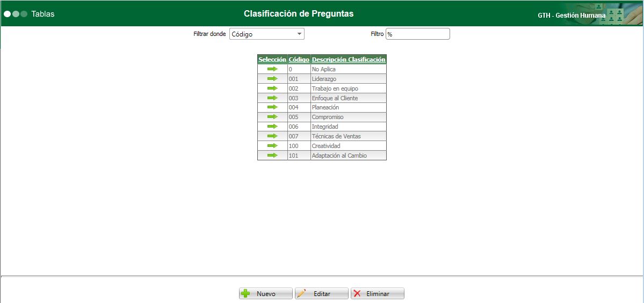
Task: Click the Eliminar button
Action: click(x=378, y=293)
